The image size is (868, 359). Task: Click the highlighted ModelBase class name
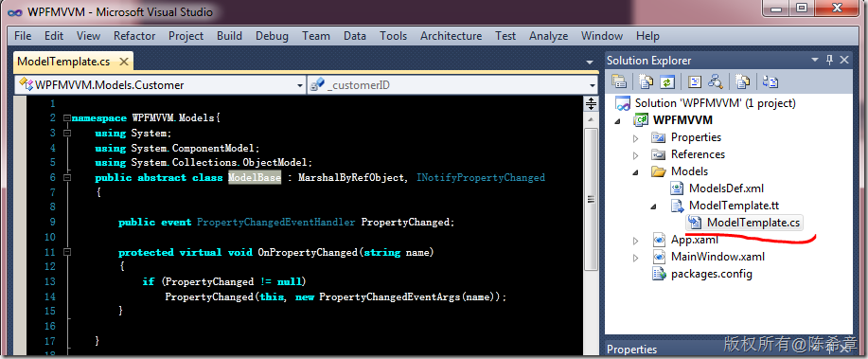[x=255, y=178]
